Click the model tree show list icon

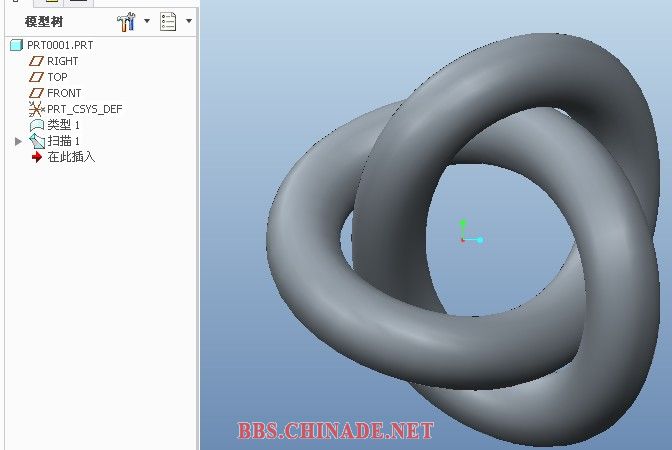click(x=168, y=21)
